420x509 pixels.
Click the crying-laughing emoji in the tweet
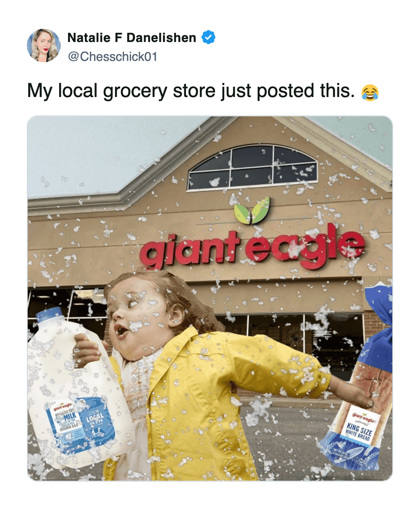point(370,92)
